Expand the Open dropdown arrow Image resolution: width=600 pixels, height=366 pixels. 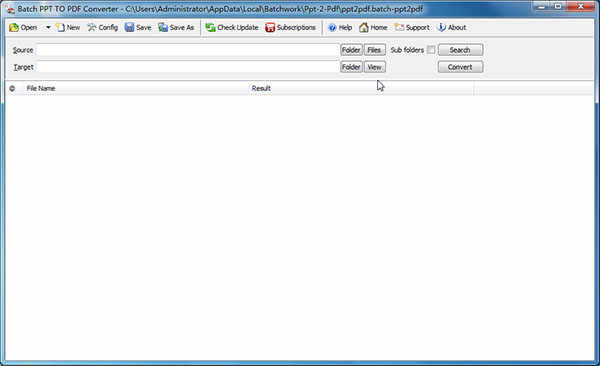48,28
